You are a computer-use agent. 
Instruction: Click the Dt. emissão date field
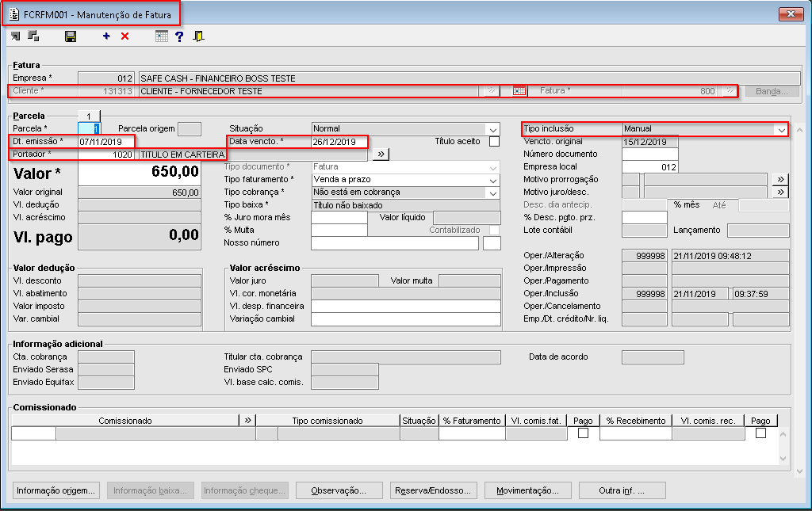(106, 142)
